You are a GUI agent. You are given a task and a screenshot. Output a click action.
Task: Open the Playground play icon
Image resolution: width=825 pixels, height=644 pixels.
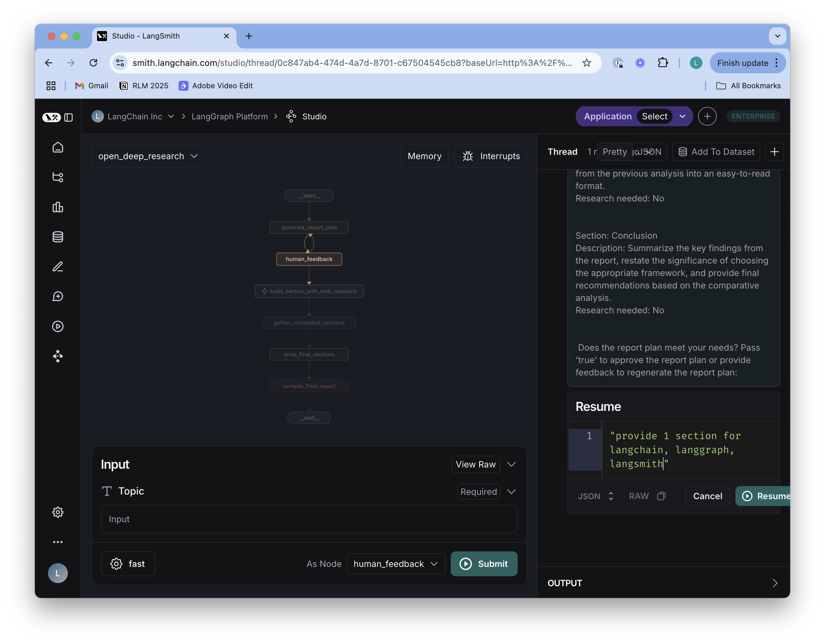tap(58, 327)
